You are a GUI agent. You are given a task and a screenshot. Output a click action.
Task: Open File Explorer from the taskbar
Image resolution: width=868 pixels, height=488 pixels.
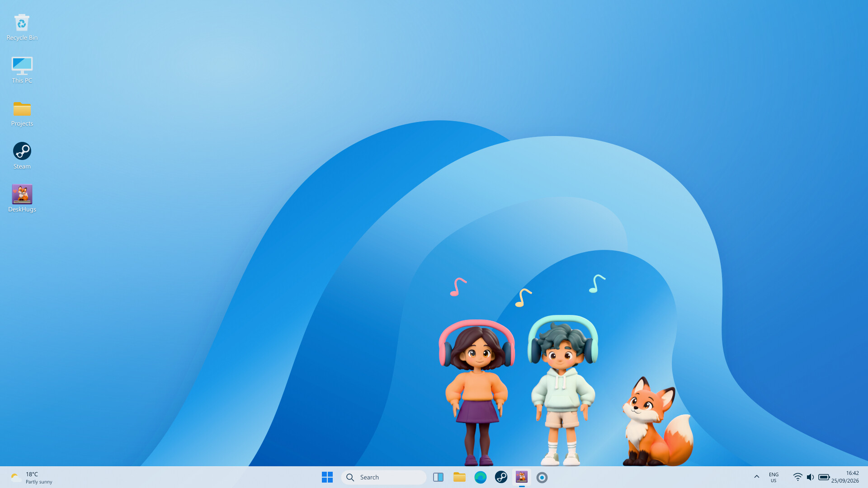pos(459,477)
